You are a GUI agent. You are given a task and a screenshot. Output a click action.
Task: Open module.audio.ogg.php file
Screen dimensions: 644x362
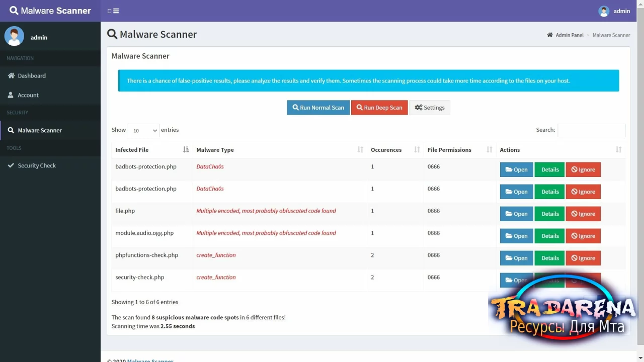[x=517, y=236]
